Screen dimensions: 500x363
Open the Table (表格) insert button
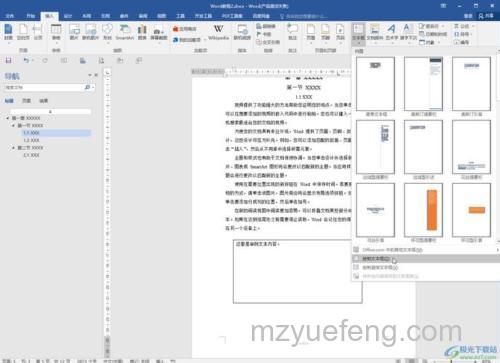point(56,33)
